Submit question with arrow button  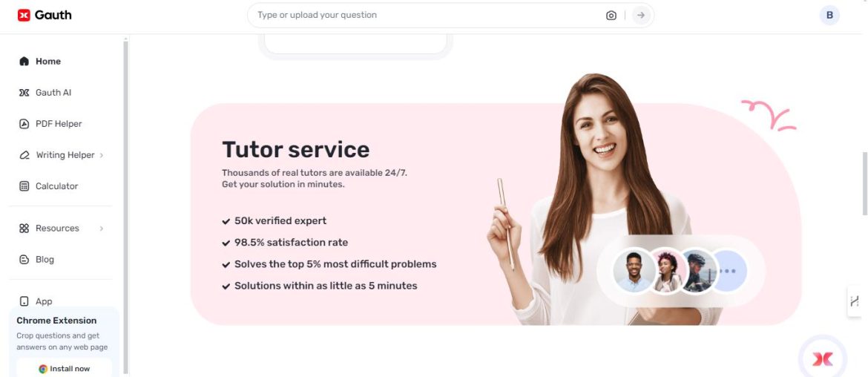pos(641,16)
